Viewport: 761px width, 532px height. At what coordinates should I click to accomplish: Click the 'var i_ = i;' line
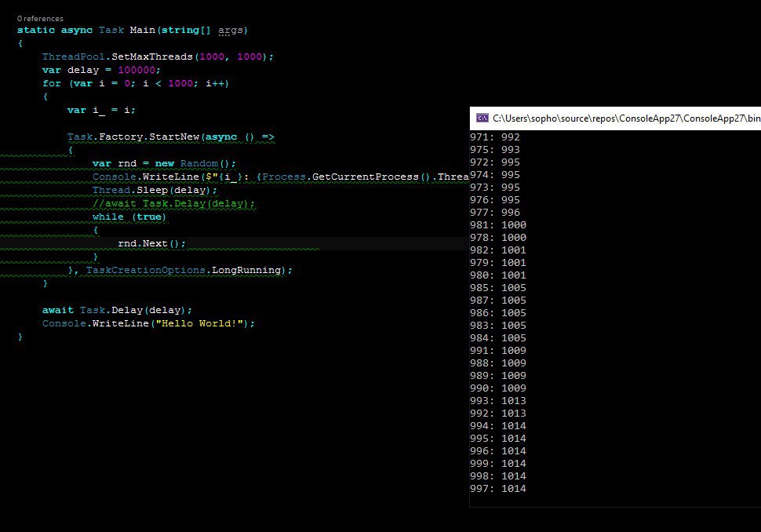click(x=101, y=110)
